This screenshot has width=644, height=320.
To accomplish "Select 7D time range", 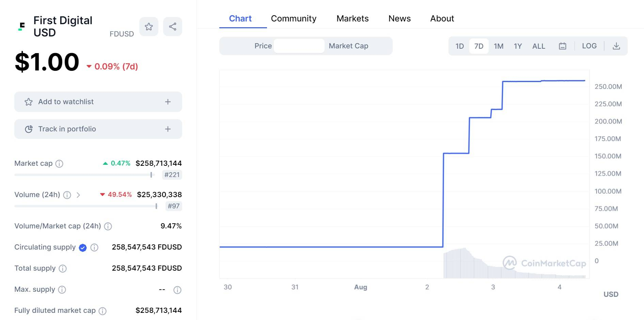I will coord(479,46).
